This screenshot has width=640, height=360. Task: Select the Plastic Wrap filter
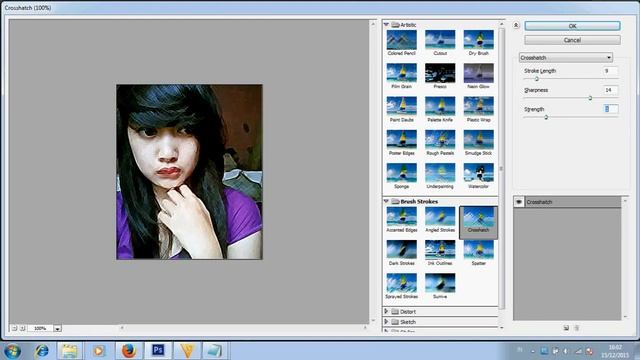pos(478,107)
